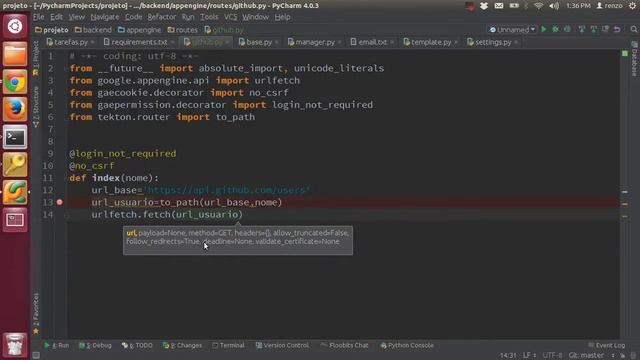Open the Terminal tool window
640x360 pixels.
pos(228,345)
